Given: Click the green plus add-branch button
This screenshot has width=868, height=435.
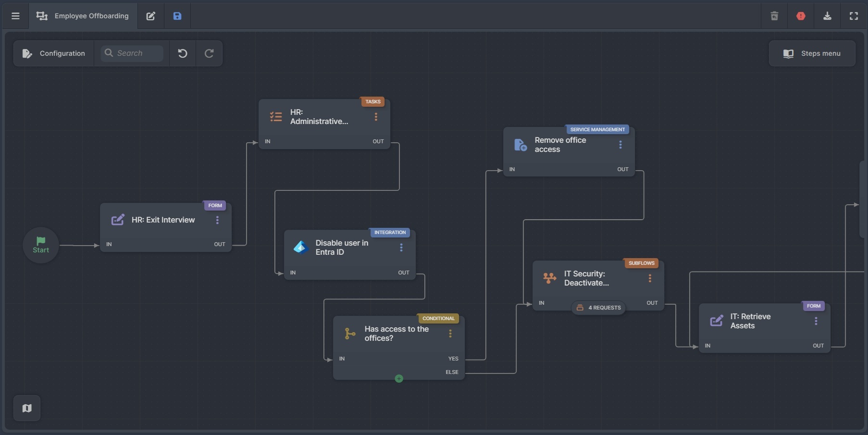Looking at the screenshot, I should [399, 379].
